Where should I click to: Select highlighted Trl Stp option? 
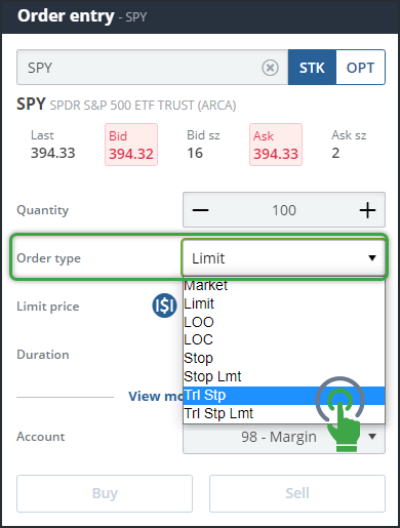click(x=284, y=395)
